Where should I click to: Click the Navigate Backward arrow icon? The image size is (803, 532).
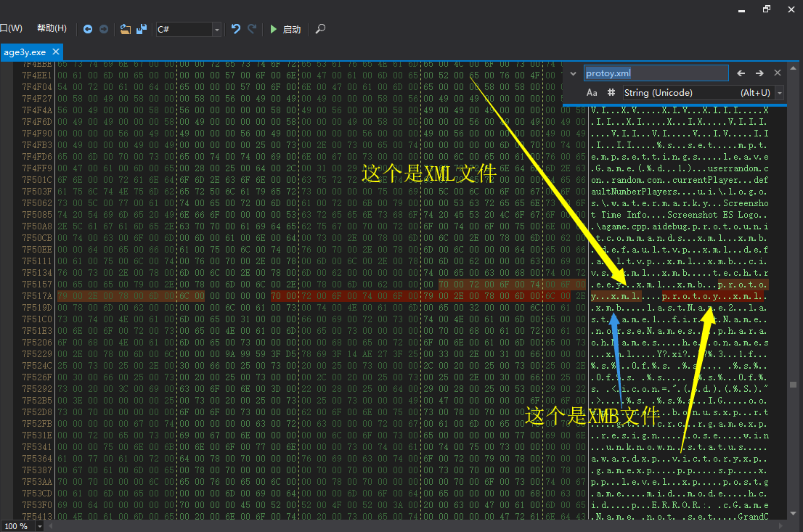coord(88,29)
